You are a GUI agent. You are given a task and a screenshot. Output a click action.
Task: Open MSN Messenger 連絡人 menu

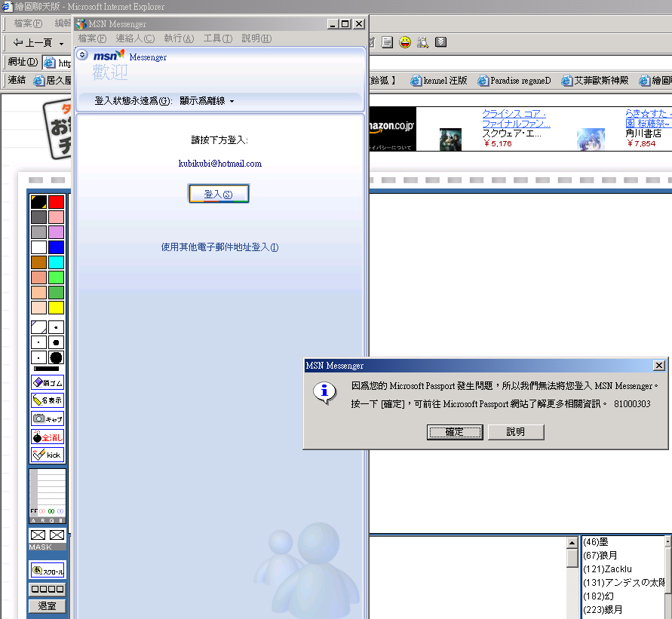pos(135,38)
